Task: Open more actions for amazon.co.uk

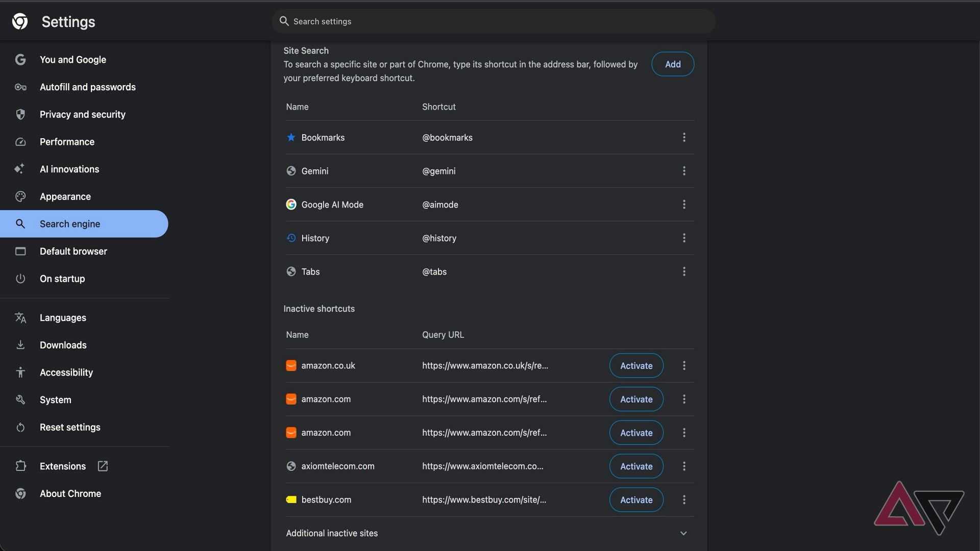Action: pyautogui.click(x=684, y=365)
